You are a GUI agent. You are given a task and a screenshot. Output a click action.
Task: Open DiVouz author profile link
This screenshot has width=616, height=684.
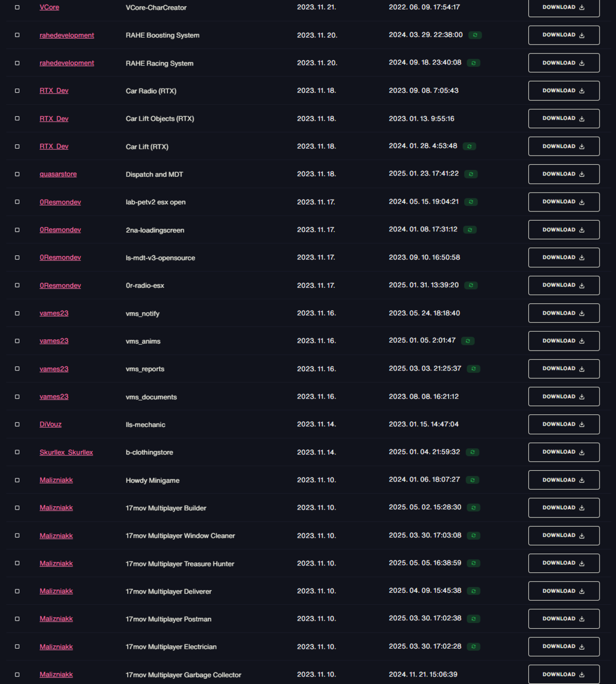51,424
